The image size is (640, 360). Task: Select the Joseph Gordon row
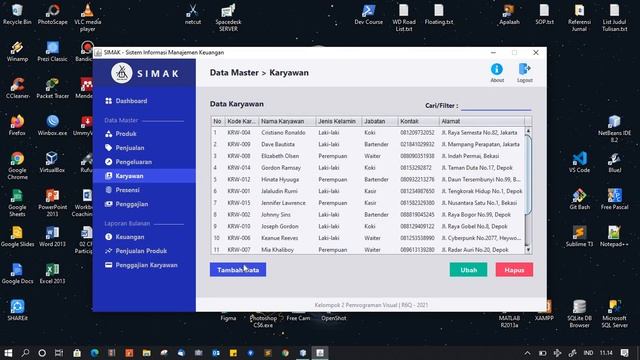368,226
